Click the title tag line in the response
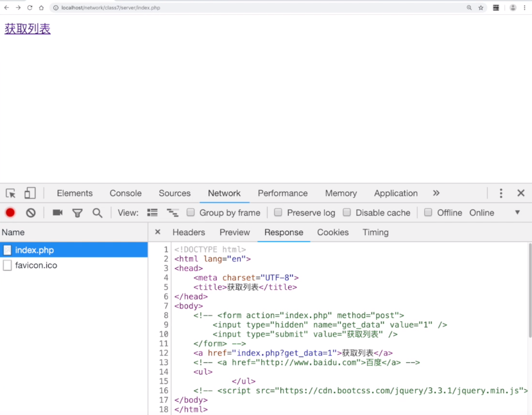Screen dimensions: 532x415 (245, 287)
